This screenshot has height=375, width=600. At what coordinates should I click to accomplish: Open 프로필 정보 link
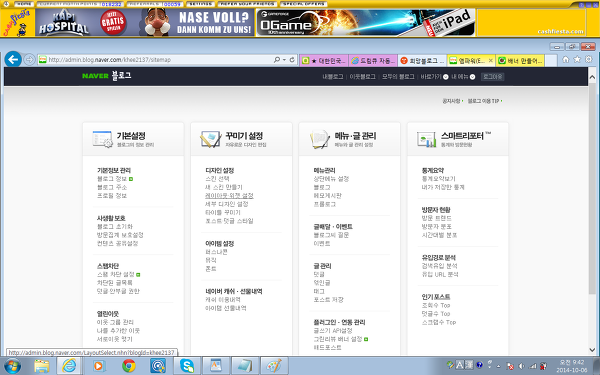pos(112,196)
